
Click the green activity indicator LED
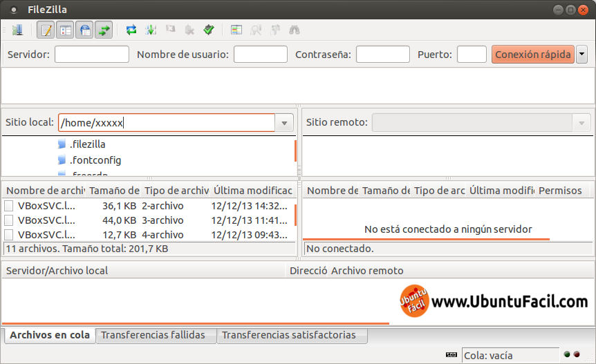[x=567, y=354]
